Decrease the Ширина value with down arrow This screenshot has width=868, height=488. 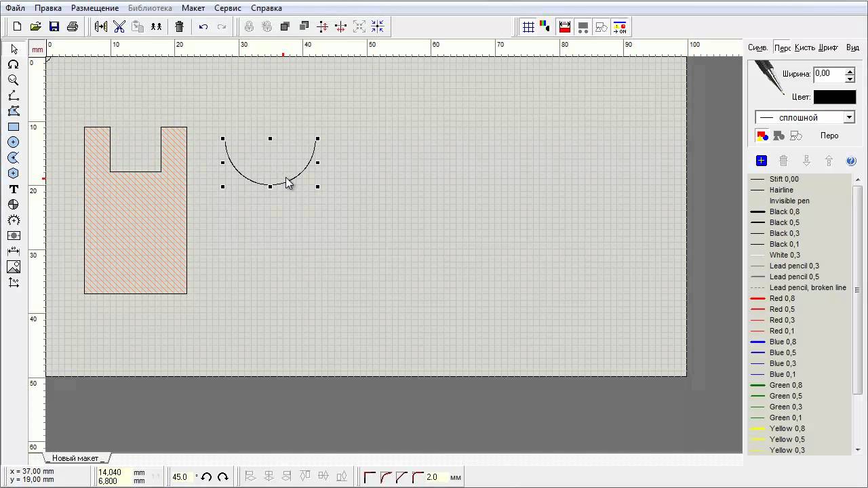click(850, 78)
